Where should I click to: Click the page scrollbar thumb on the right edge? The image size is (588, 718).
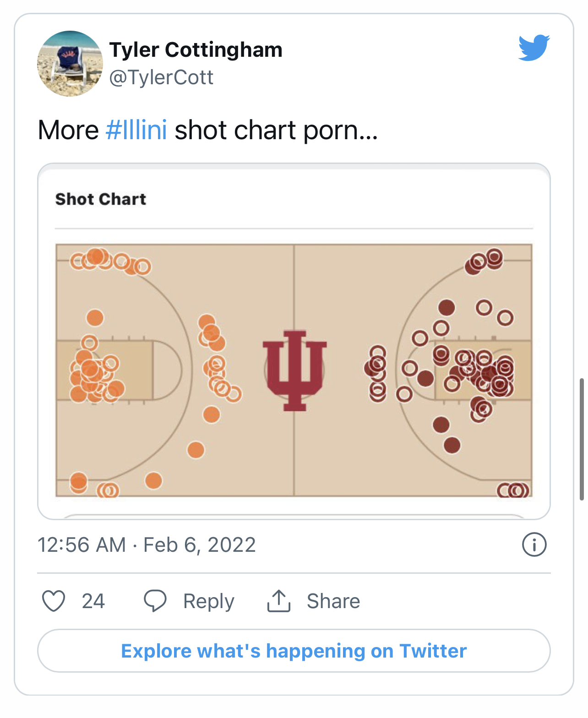(582, 439)
